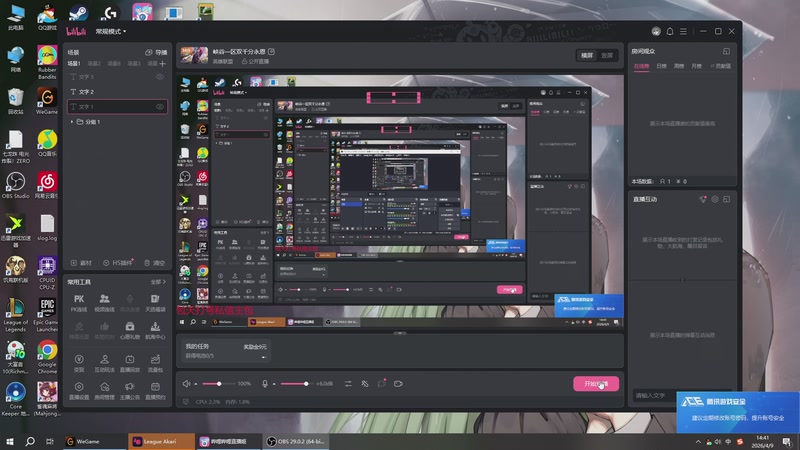Open League Akari from the taskbar

161,441
